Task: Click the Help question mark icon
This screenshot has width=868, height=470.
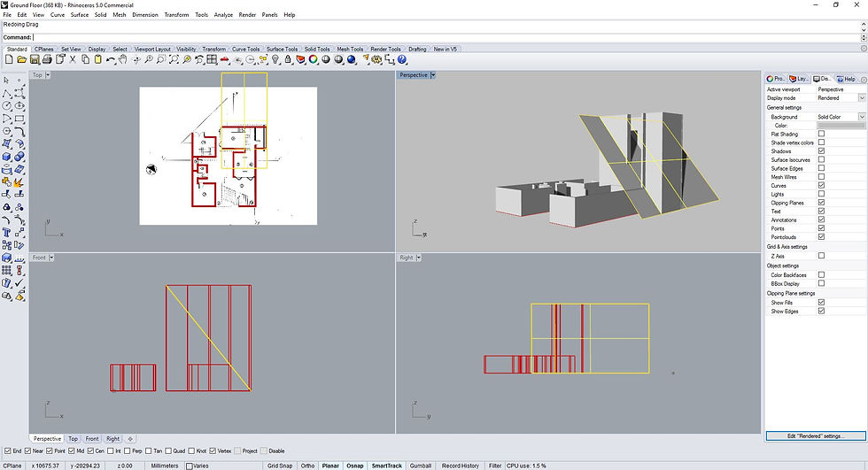Action: click(402, 59)
